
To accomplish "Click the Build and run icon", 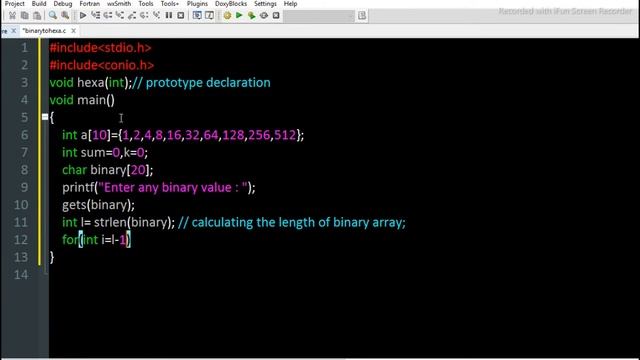I will pyautogui.click(x=251, y=16).
